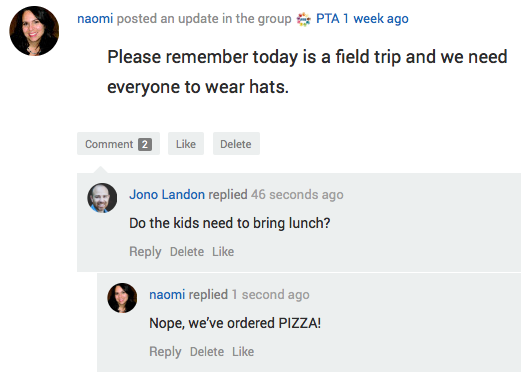Delete the field trip update post
This screenshot has height=385, width=527.
coord(236,144)
